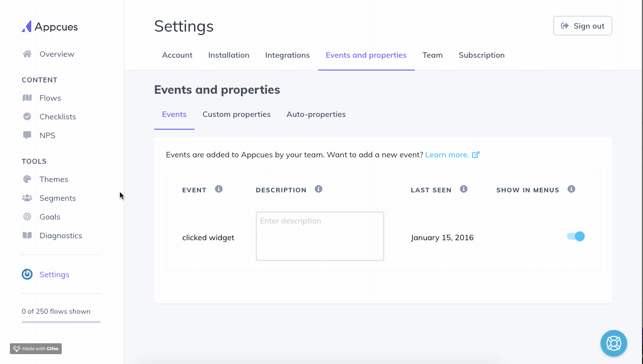
Task: Go to Overview in the sidebar
Action: pos(57,54)
